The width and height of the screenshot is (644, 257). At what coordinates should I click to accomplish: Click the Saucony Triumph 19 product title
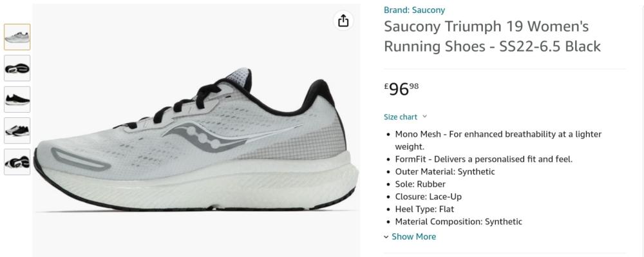[492, 37]
